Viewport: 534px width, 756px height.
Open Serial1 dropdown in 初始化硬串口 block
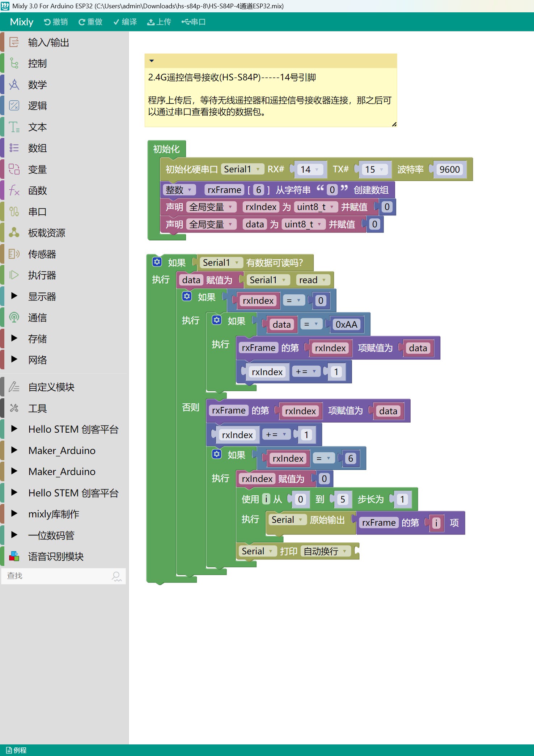coord(242,169)
